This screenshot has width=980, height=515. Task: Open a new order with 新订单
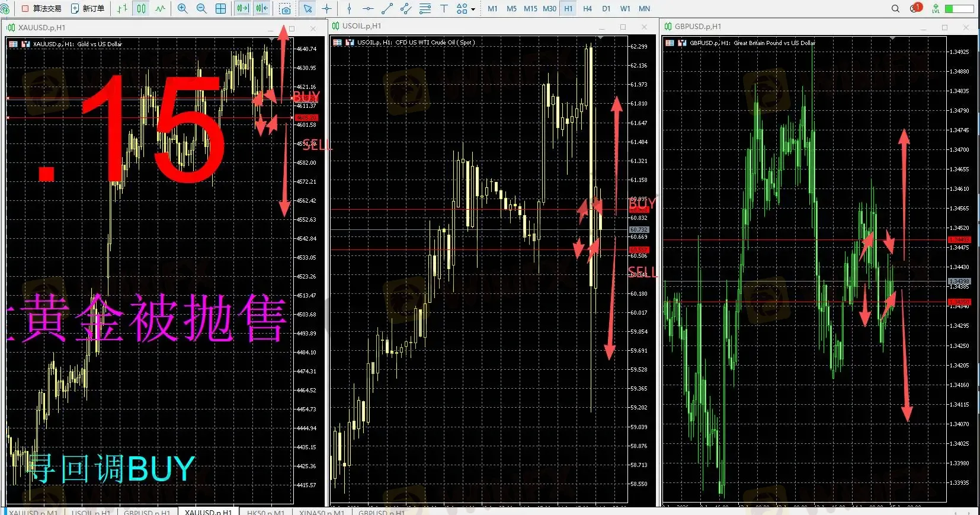(x=88, y=9)
